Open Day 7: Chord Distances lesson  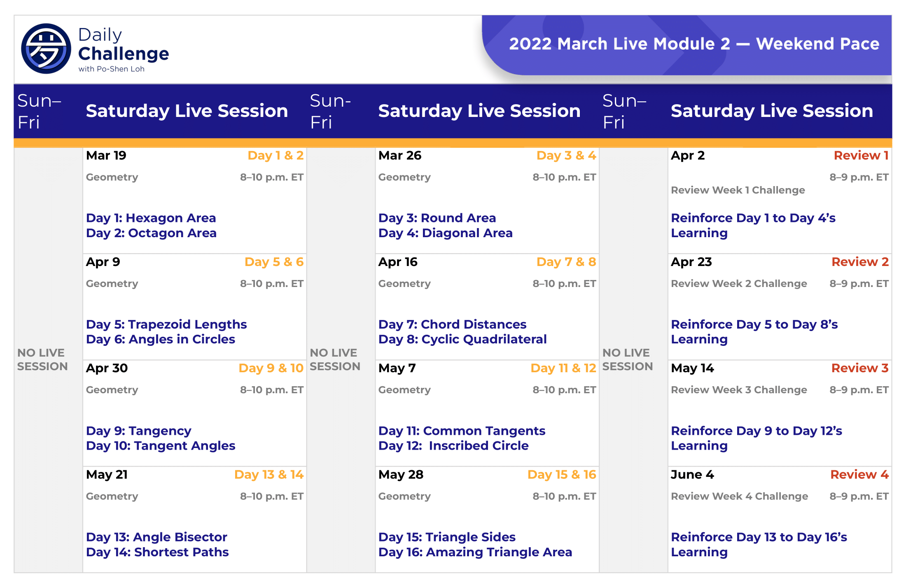(x=452, y=324)
